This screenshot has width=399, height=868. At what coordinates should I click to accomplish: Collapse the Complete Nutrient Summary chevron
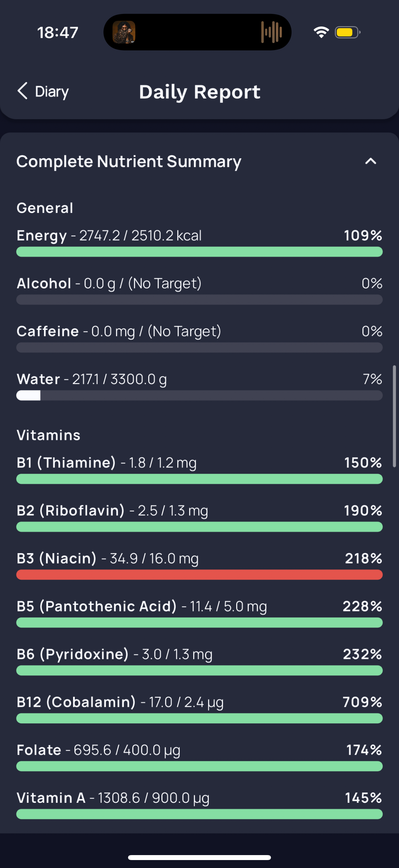point(370,162)
